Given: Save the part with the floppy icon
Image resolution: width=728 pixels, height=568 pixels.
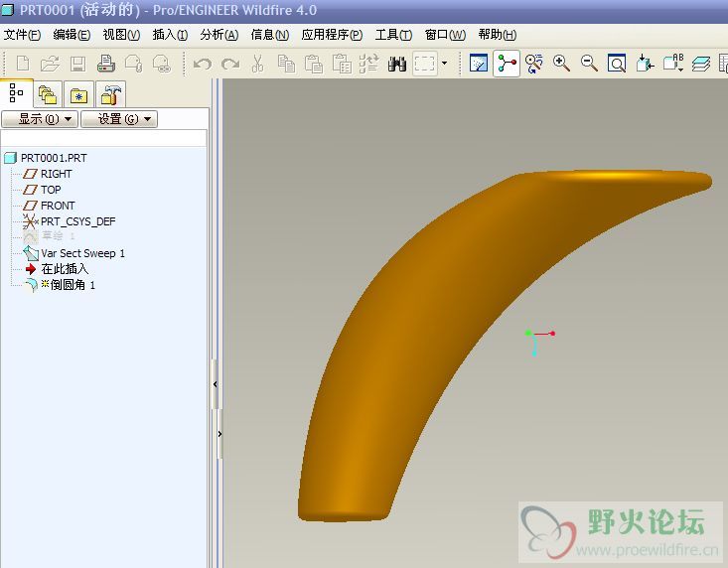Looking at the screenshot, I should coord(78,64).
